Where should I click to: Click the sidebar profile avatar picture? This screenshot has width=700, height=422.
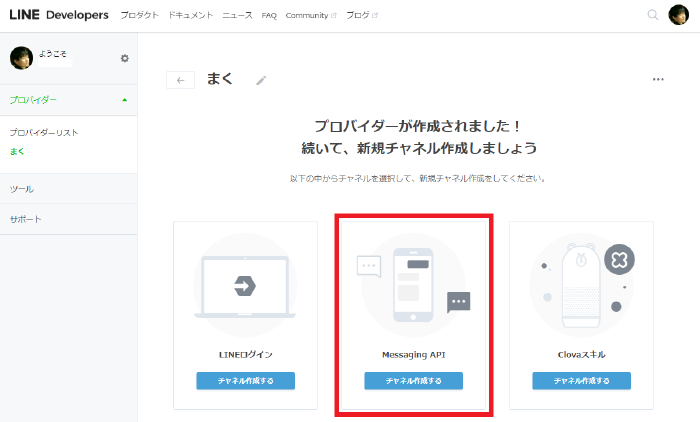click(x=21, y=58)
